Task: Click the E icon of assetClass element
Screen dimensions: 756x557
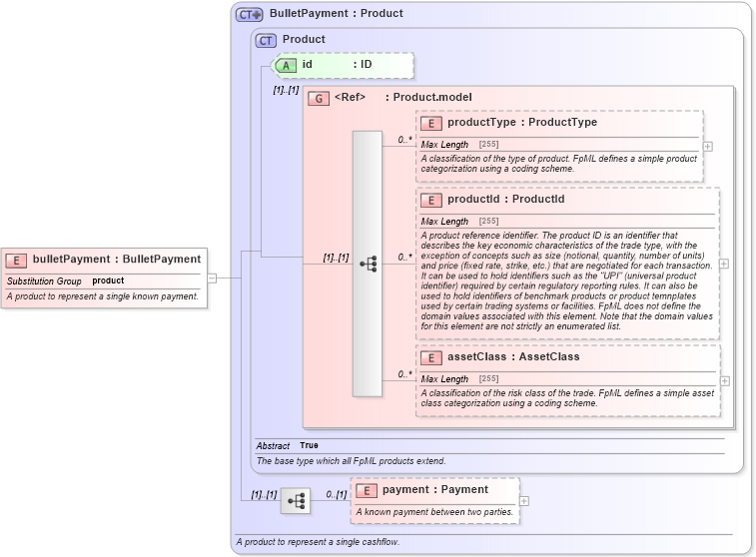Action: coord(431,358)
